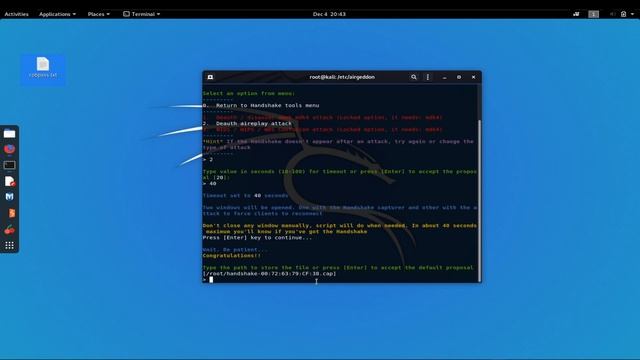This screenshot has width=640, height=360.
Task: Open the text file on the desktop
Action: pyautogui.click(x=43, y=68)
